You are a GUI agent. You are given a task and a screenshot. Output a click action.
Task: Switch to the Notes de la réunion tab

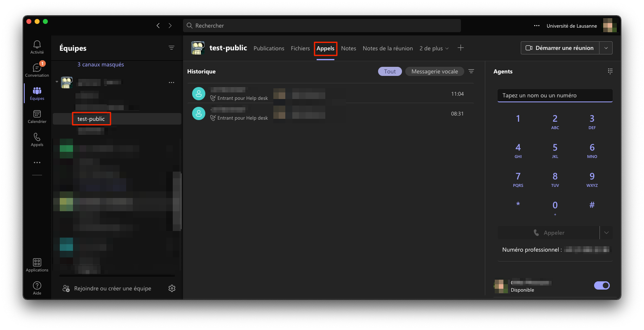(x=388, y=48)
